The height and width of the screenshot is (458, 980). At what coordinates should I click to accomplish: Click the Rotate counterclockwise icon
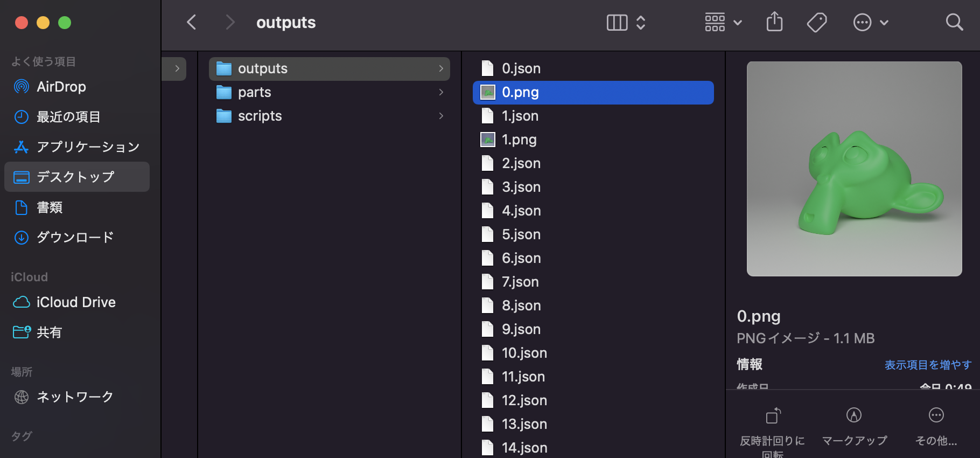[773, 416]
